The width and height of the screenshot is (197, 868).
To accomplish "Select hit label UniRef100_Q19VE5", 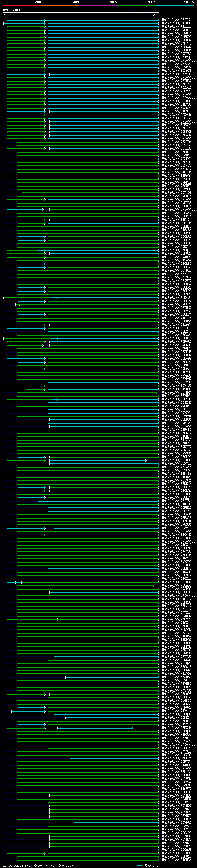I will (x=177, y=464).
